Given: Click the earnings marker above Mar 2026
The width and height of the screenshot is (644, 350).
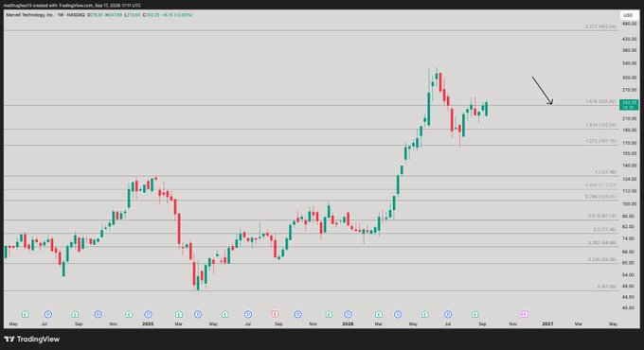Looking at the screenshot, I should (379, 314).
